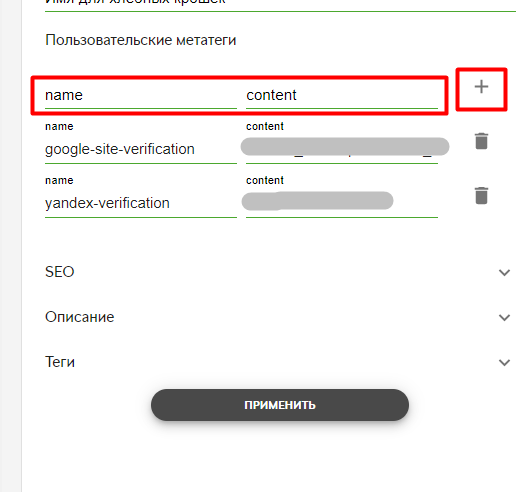Screen dimensions: 528x492
Task: Click the Описание section title
Action: (80, 317)
